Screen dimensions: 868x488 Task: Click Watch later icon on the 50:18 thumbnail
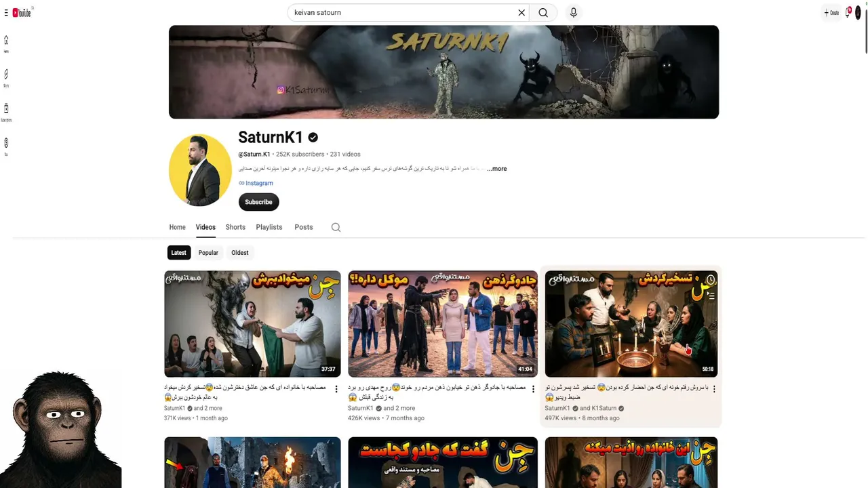tap(710, 280)
